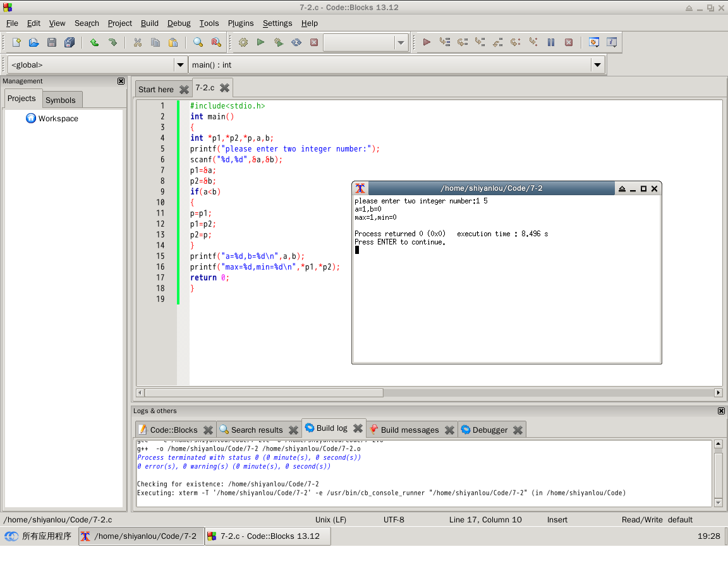Cut selection with the scissors icon
The width and height of the screenshot is (728, 566).
pyautogui.click(x=137, y=43)
